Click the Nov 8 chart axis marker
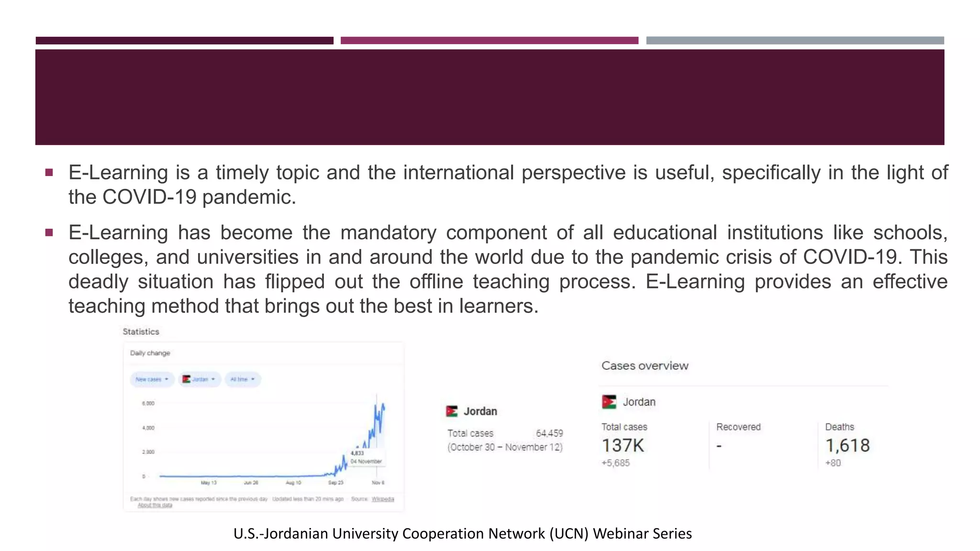This screenshot has width=980, height=551. tap(378, 483)
